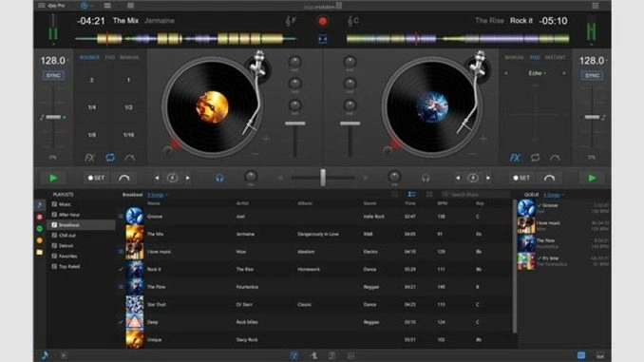The image size is (644, 362).
Task: Click the right deck cue curve icon beside loop
Action: click(555, 158)
